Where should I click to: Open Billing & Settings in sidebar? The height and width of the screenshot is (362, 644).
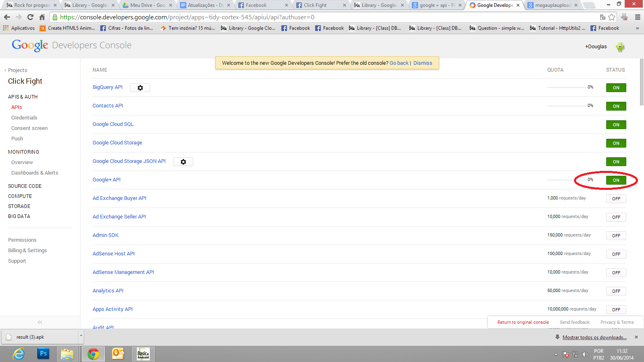tap(27, 251)
